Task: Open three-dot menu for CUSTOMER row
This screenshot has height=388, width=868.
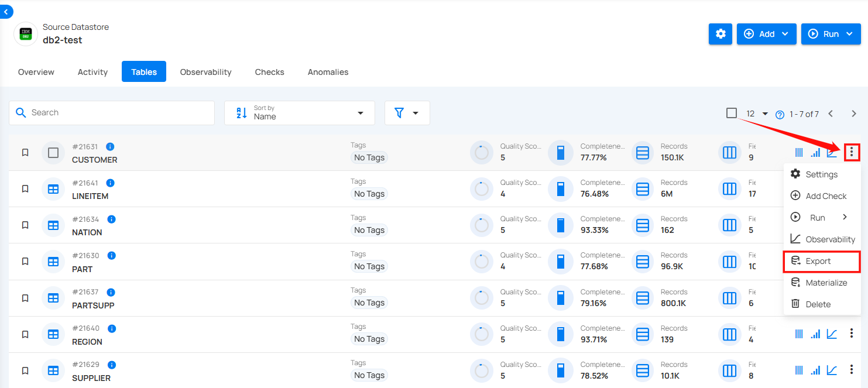Action: click(851, 153)
